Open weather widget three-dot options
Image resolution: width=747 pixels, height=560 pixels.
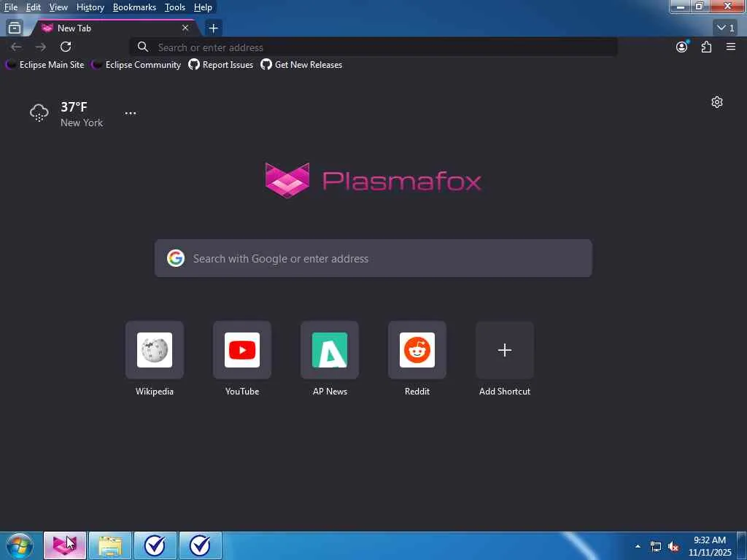tap(130, 113)
